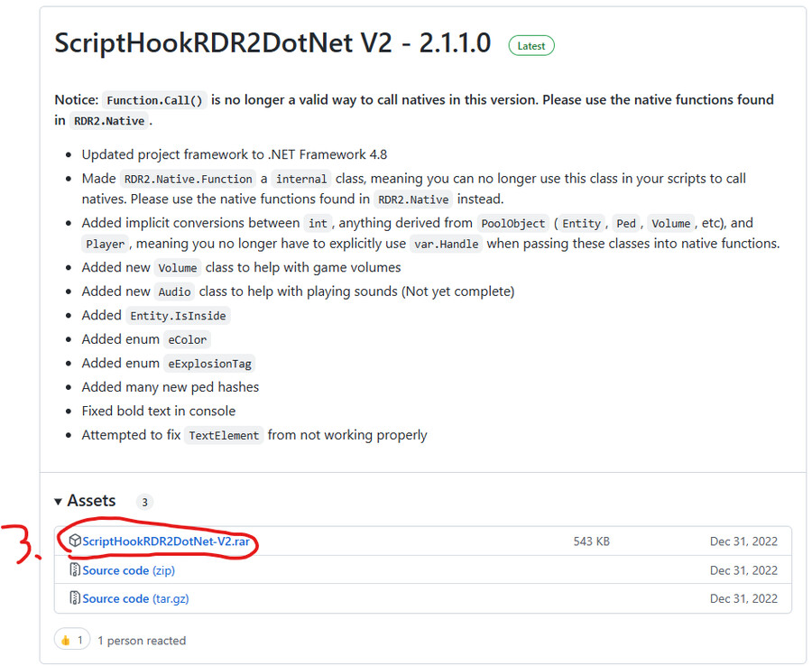Click the Function.Call() code snippet
The image size is (812, 666).
point(154,100)
